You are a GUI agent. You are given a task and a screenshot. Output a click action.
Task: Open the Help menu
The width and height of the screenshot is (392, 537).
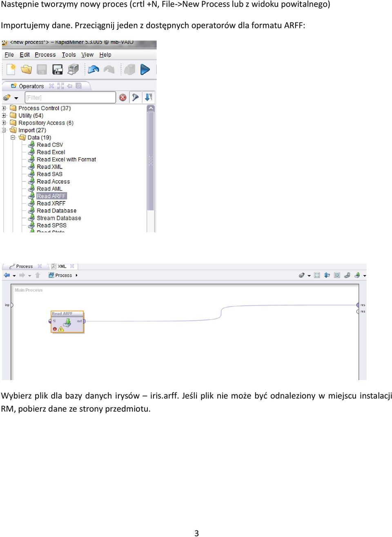(x=105, y=55)
